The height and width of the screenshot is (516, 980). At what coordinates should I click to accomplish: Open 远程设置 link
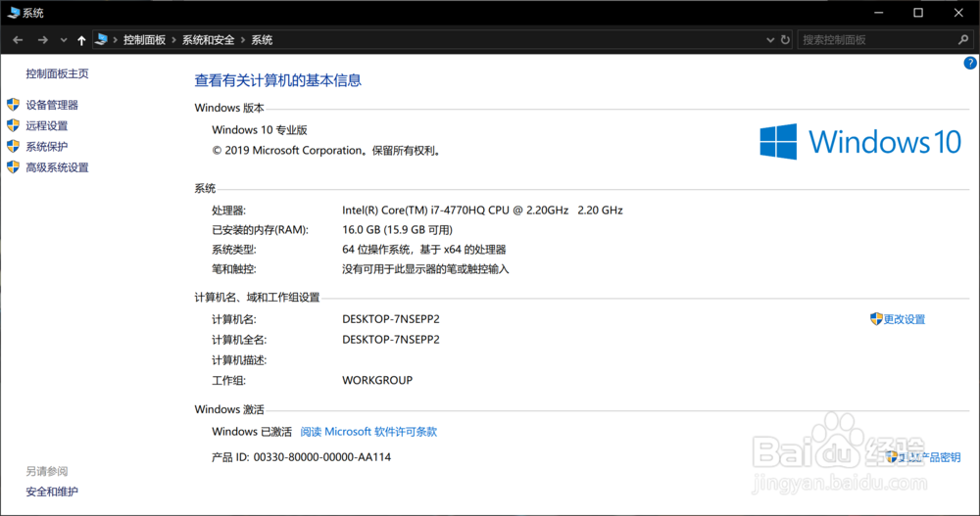pos(46,125)
